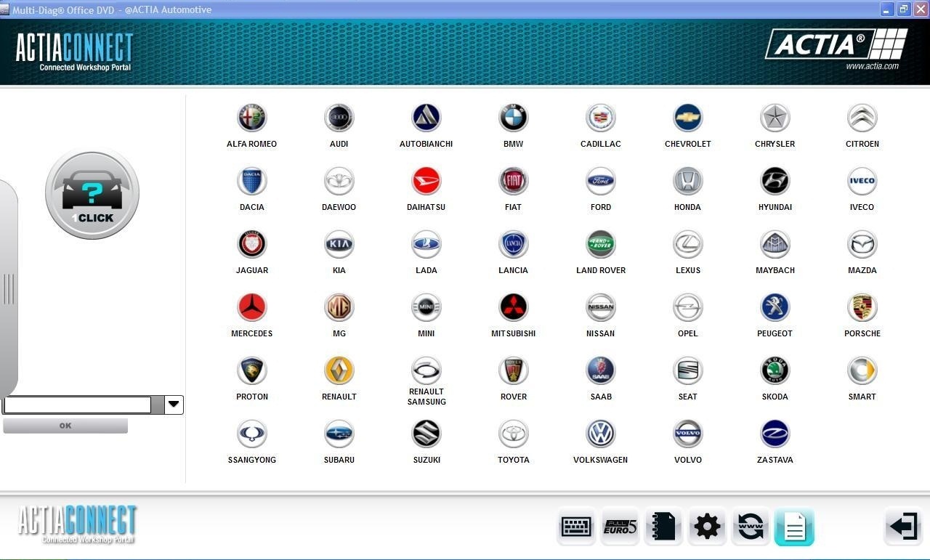Select the Smart logo

click(x=862, y=370)
